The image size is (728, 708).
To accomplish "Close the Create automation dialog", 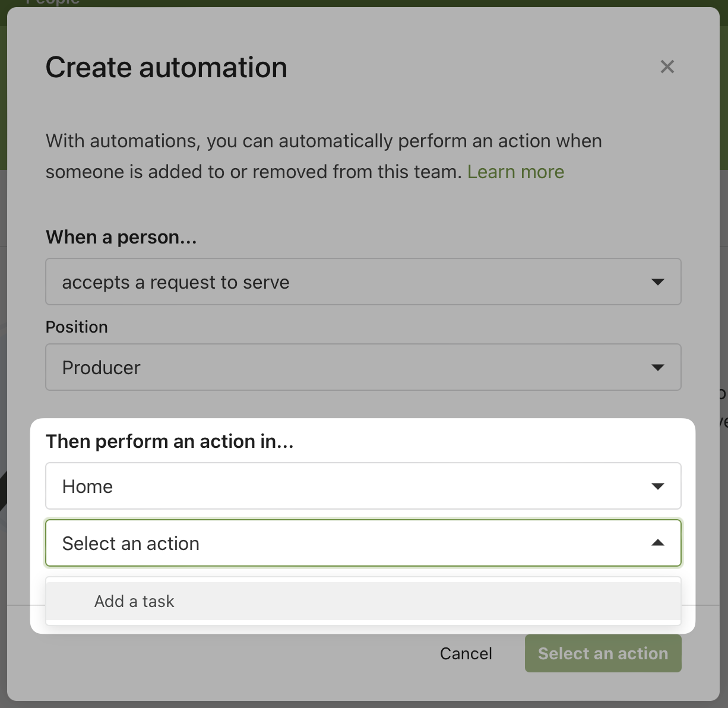I will 667,67.
